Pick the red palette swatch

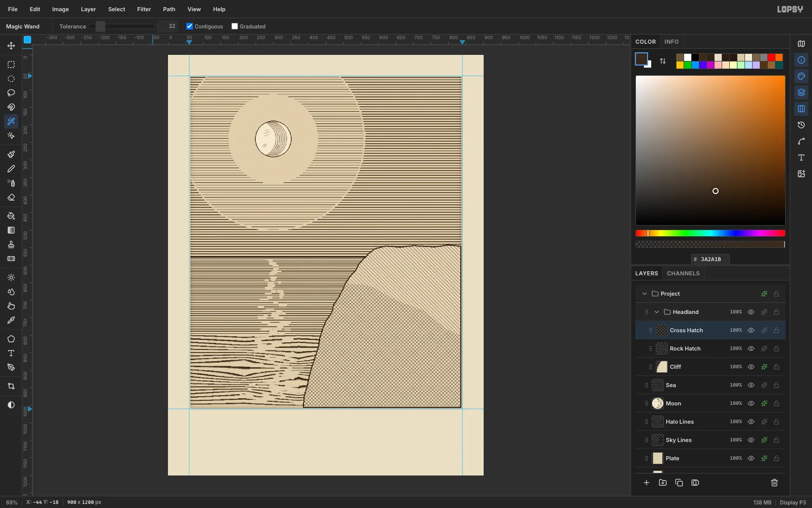[x=771, y=57]
